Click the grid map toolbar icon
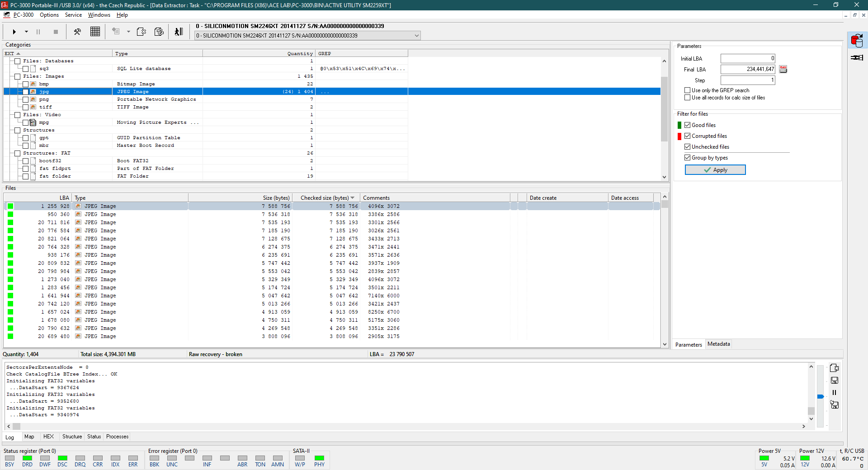The width and height of the screenshot is (868, 470). click(95, 32)
